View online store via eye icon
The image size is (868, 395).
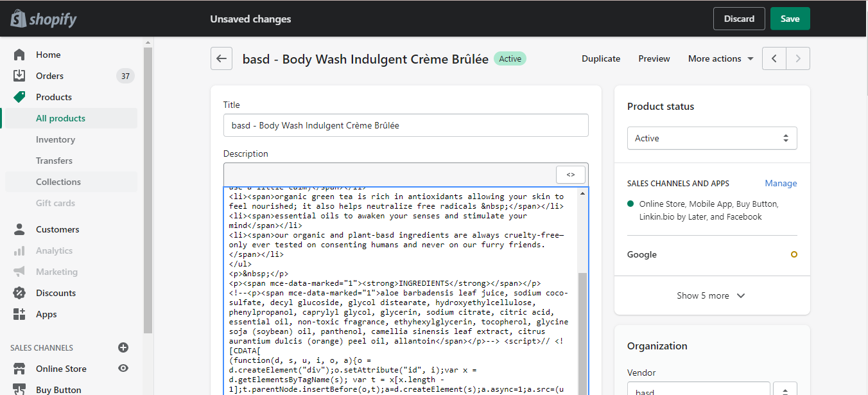(123, 368)
